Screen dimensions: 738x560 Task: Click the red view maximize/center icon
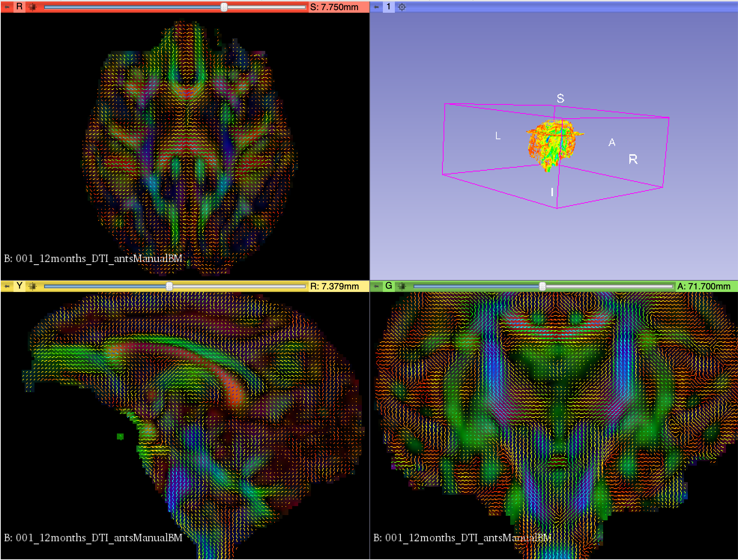pyautogui.click(x=33, y=7)
